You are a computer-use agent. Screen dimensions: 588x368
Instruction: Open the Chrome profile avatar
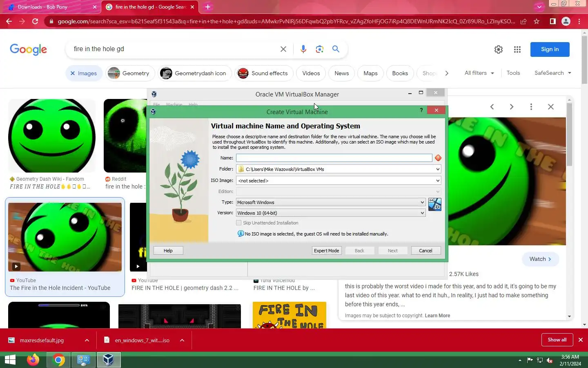[566, 21]
